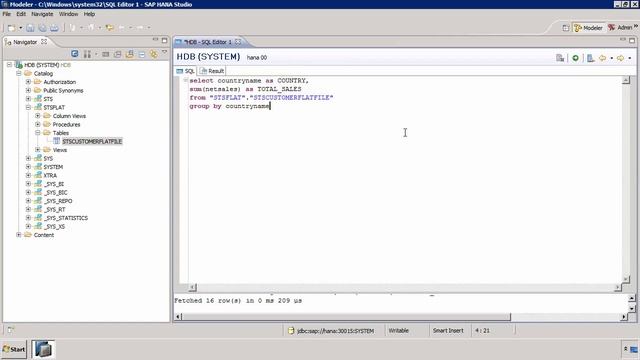The height and width of the screenshot is (360, 640).
Task: Close the Navigator view tab
Action: pos(44,42)
